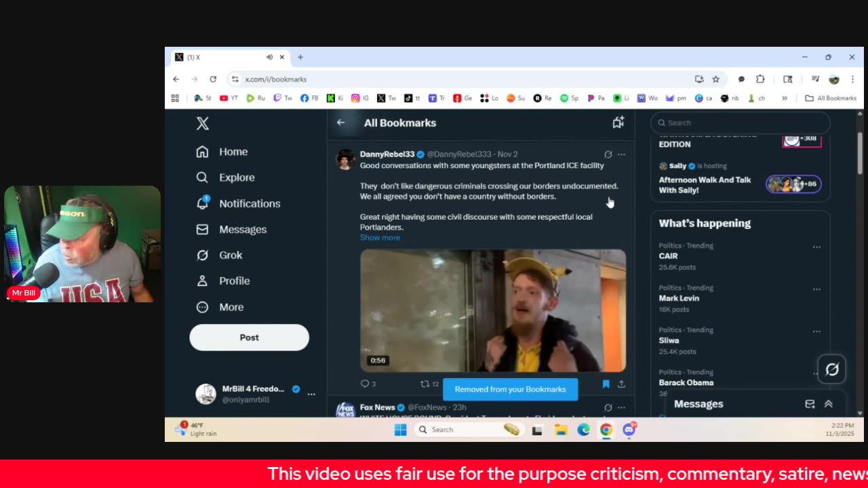Open more options on DannyRebel33's post

(x=621, y=155)
